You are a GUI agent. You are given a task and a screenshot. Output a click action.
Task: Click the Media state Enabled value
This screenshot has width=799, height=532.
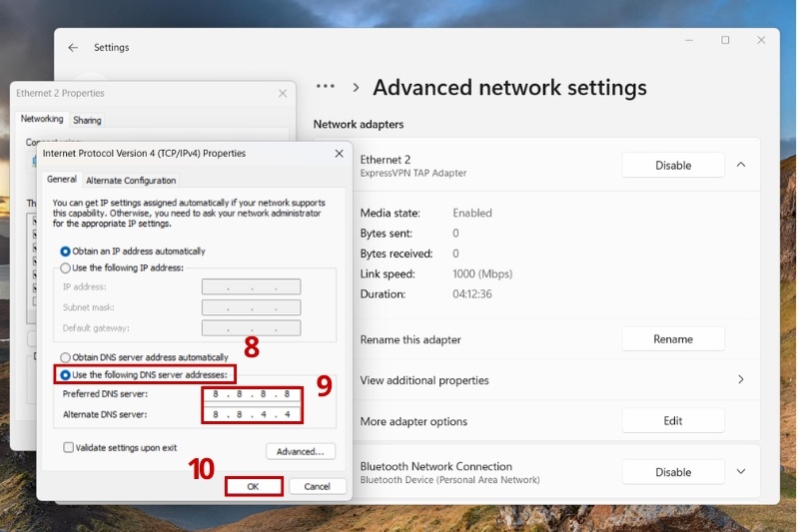coord(471,213)
